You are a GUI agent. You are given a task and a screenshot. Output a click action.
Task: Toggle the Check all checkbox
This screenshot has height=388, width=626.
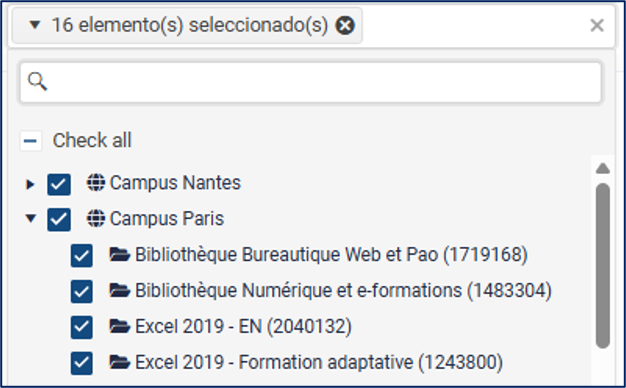31,141
